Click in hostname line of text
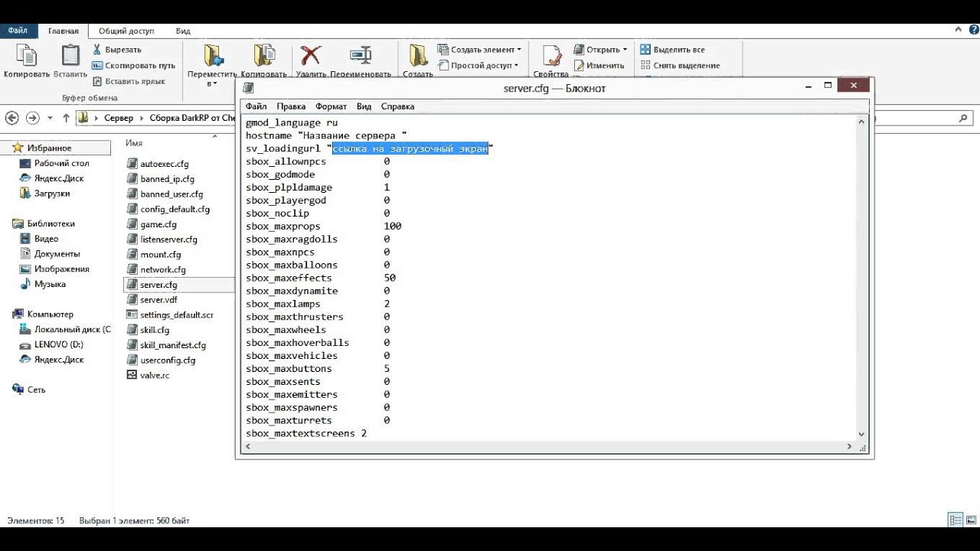Image resolution: width=980 pixels, height=551 pixels. pos(326,135)
